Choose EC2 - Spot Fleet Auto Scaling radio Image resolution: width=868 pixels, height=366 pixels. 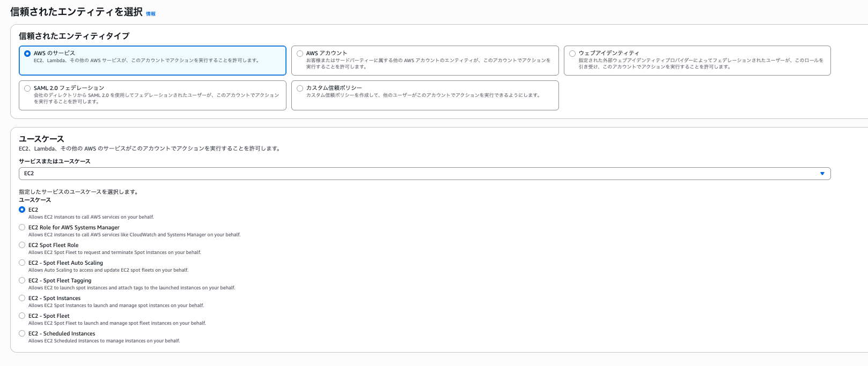tap(22, 263)
